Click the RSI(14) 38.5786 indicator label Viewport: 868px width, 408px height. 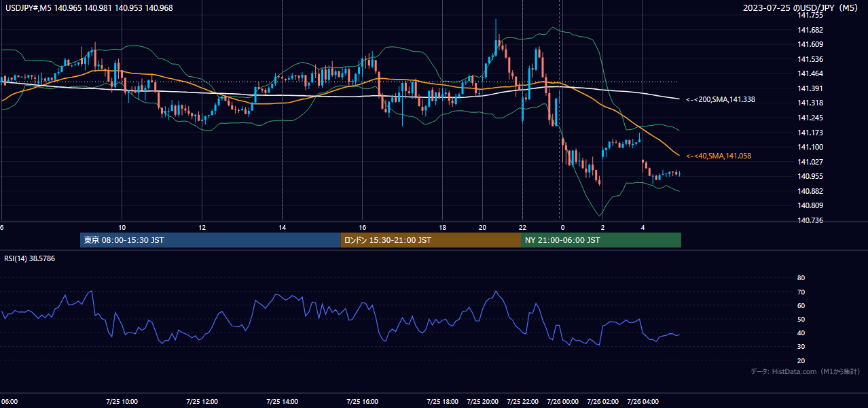tap(30, 258)
